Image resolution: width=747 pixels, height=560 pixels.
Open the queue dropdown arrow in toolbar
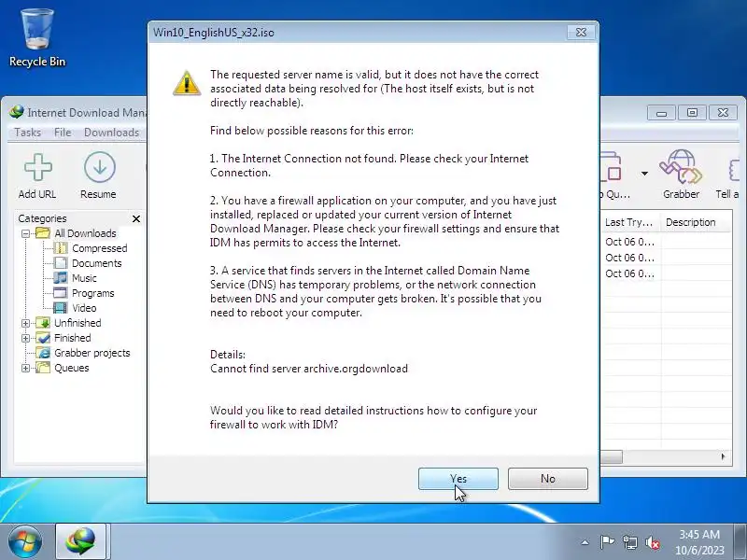[644, 174]
